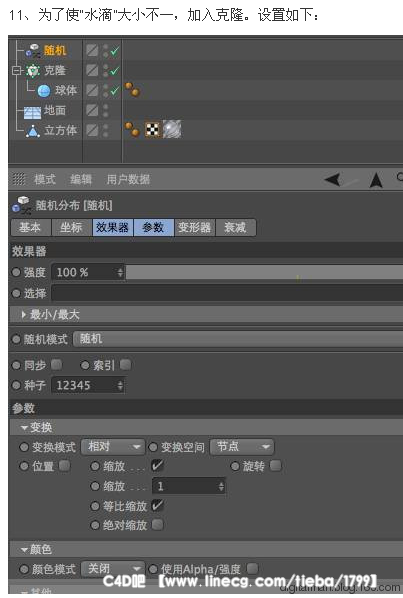Enable the 位置 checkbox
This screenshot has height=598, width=403.
click(x=65, y=466)
